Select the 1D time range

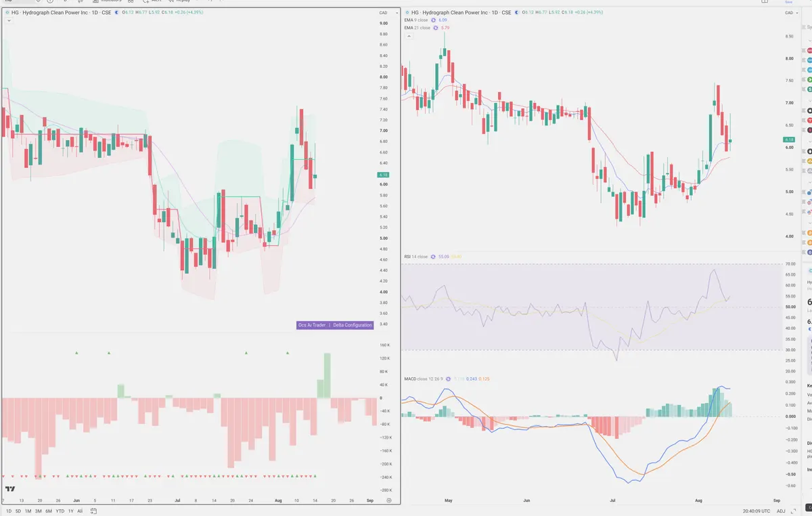coord(9,511)
